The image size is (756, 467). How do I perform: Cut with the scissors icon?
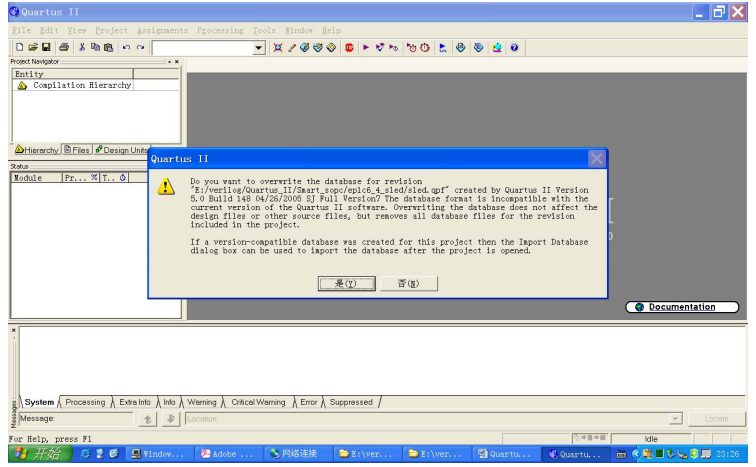(82, 47)
